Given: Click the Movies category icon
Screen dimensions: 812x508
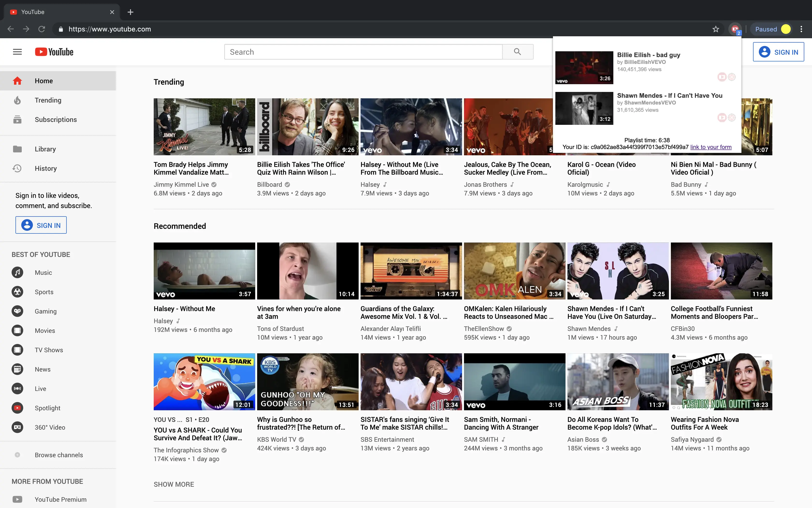Looking at the screenshot, I should [x=17, y=330].
